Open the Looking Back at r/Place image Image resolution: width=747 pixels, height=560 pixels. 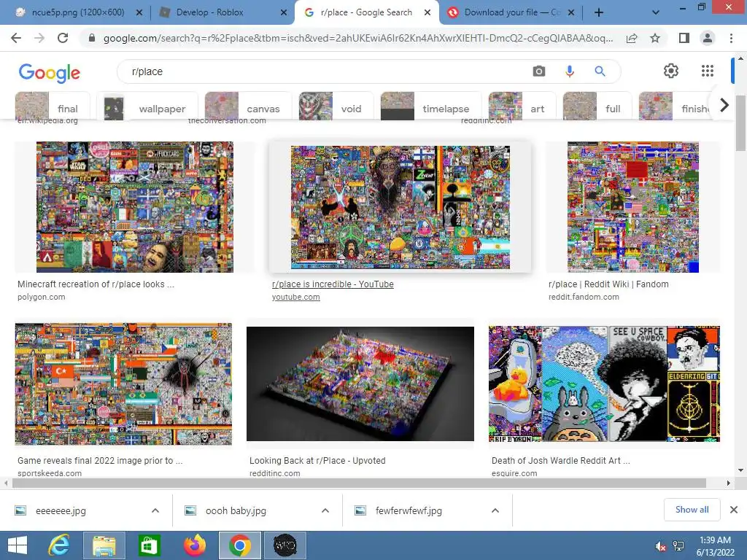[x=360, y=384]
